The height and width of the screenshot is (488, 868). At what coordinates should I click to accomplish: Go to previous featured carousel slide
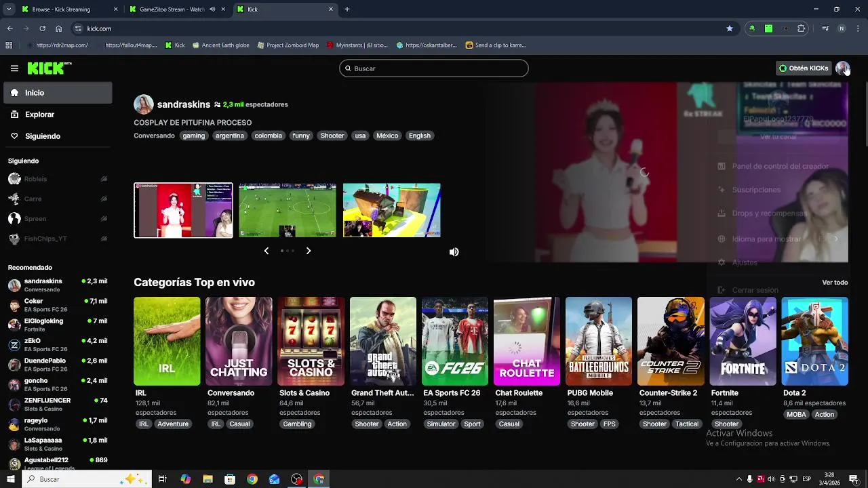(x=267, y=251)
